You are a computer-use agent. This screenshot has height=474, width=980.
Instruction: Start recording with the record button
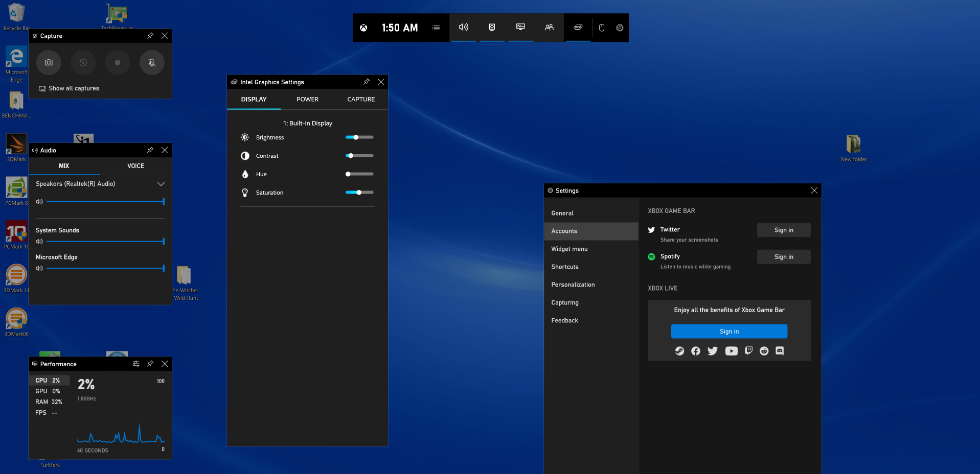tap(118, 62)
